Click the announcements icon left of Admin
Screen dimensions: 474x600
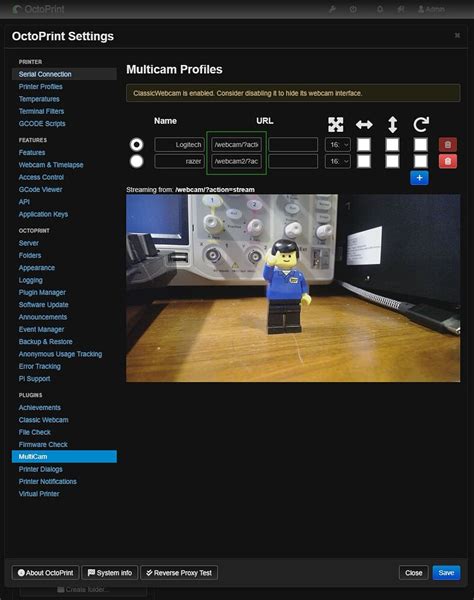click(401, 9)
